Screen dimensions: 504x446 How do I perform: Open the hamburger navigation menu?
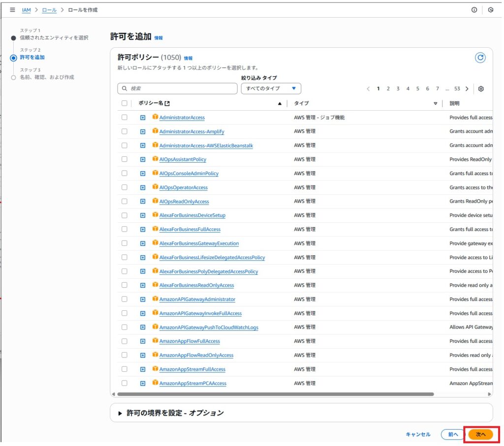(12, 10)
